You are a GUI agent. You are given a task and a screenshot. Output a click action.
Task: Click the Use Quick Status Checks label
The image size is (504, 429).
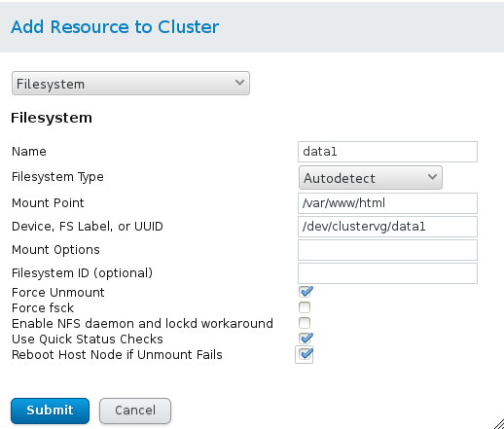[88, 340]
